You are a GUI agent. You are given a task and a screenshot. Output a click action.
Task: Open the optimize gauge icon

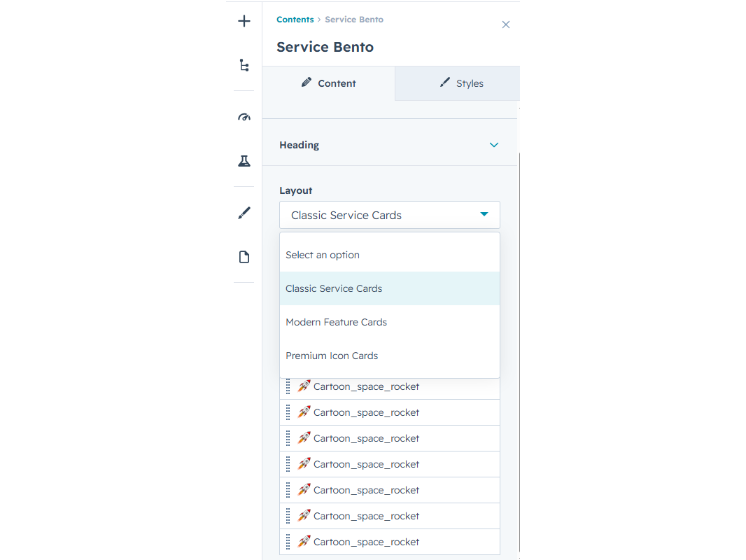coord(244,117)
